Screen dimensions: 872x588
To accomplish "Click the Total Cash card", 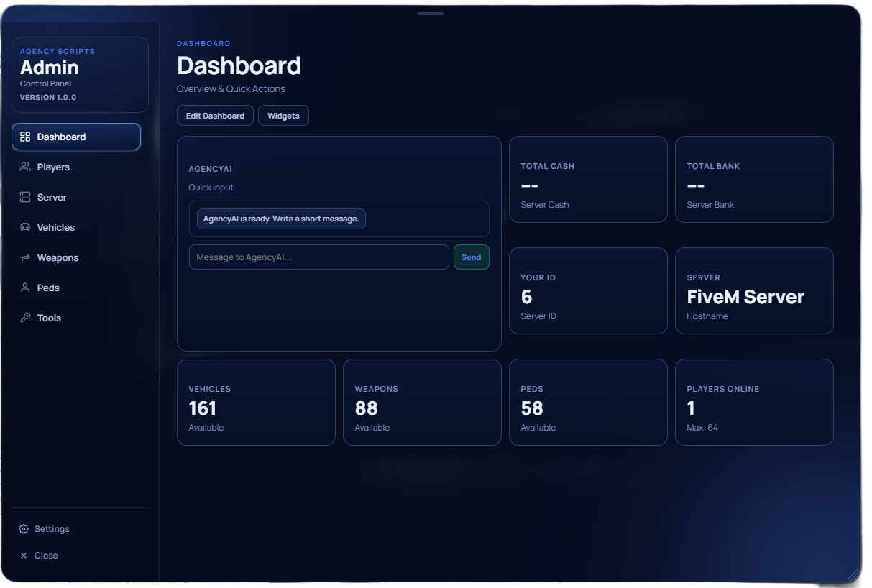I will point(588,180).
